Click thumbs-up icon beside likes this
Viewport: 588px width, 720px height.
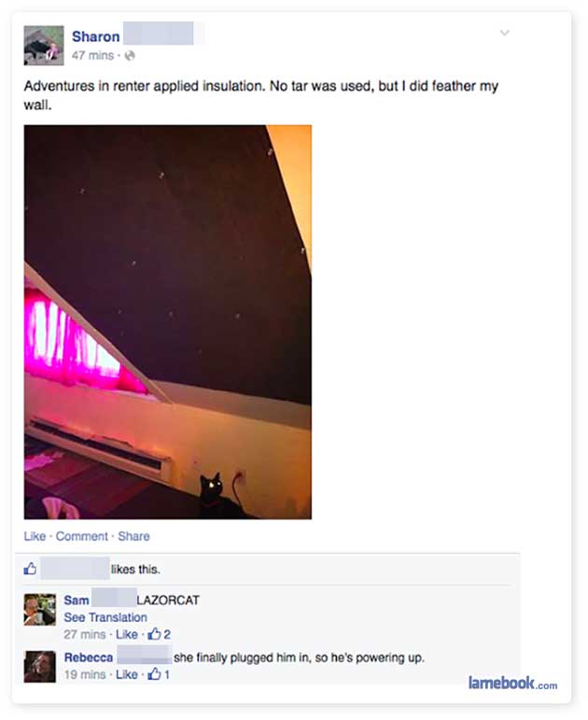tap(30, 569)
